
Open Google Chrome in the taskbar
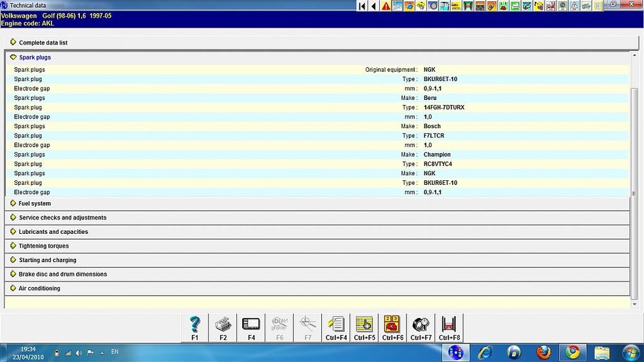tap(573, 352)
